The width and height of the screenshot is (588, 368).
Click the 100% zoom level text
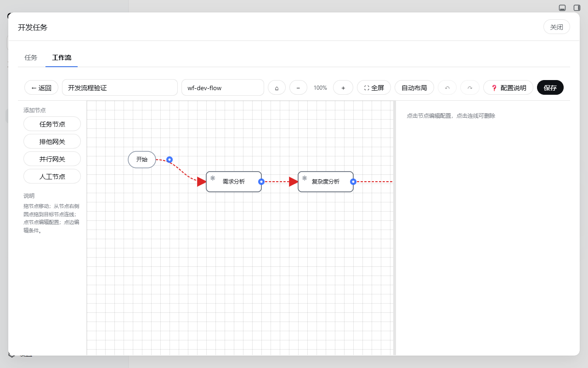pyautogui.click(x=320, y=87)
